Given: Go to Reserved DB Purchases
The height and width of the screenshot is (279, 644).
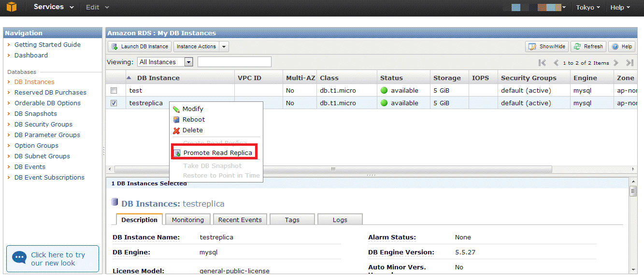Looking at the screenshot, I should [50, 92].
